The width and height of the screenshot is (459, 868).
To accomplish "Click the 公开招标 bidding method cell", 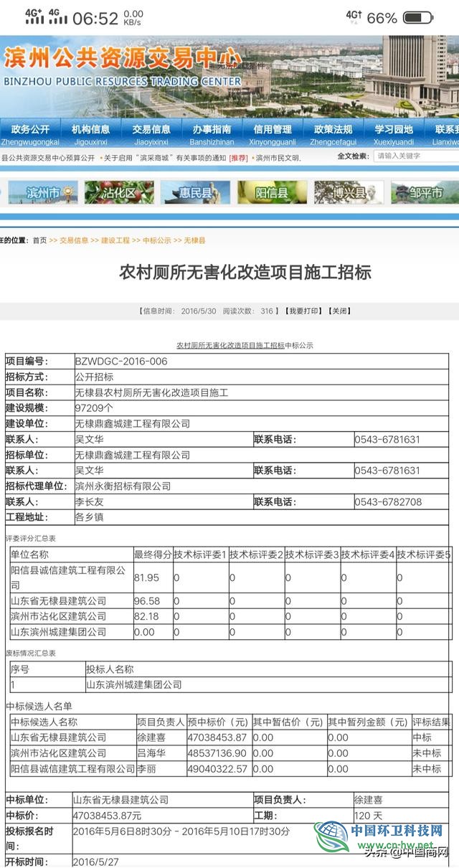I will 94,377.
